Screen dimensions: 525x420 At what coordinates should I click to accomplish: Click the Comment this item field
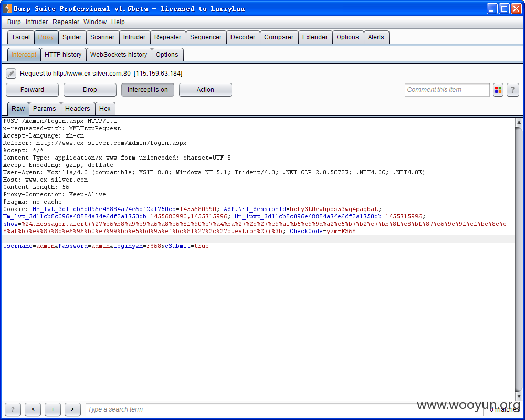[447, 90]
